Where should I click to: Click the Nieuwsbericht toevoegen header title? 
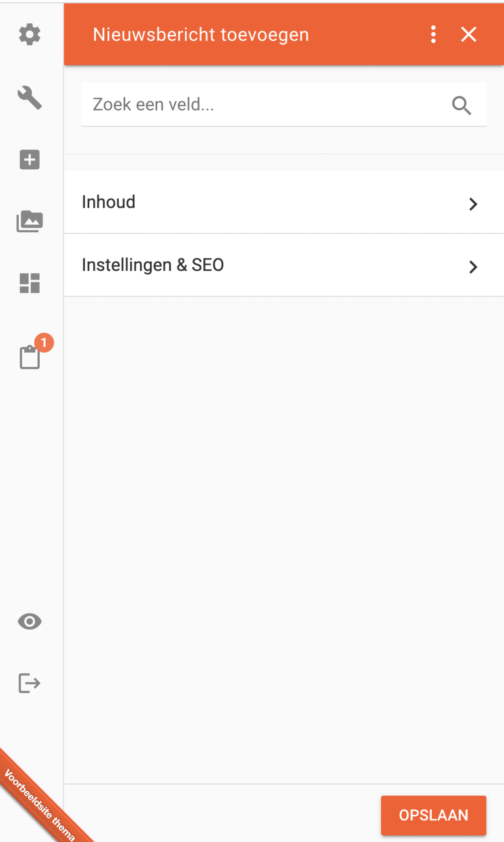(x=201, y=35)
